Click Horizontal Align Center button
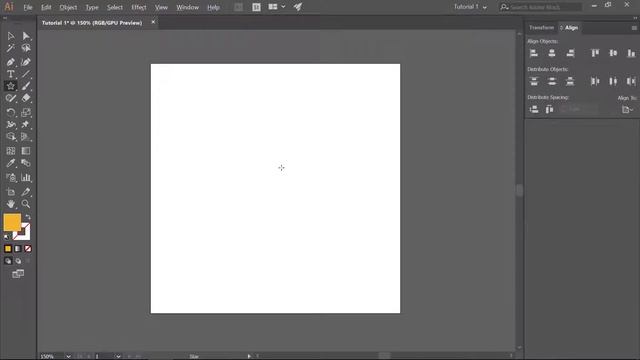 [x=552, y=53]
